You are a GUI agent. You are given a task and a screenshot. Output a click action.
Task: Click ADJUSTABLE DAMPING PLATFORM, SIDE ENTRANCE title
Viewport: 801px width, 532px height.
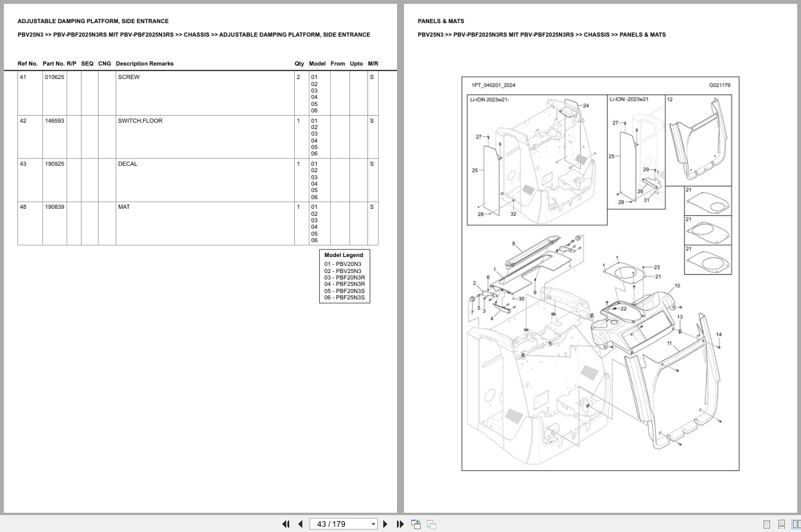pyautogui.click(x=93, y=21)
